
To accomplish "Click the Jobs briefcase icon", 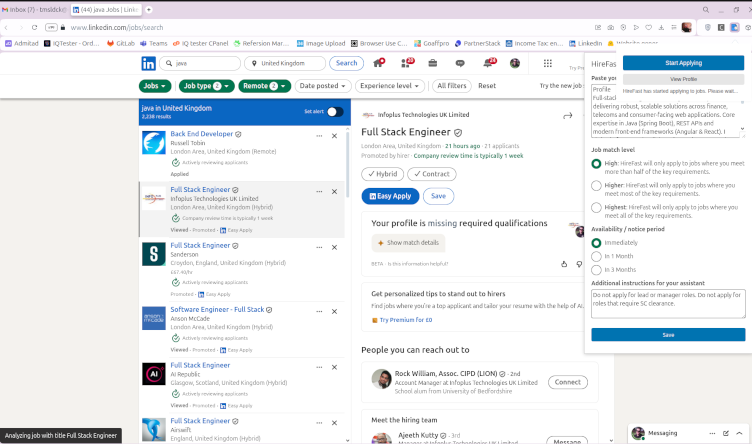I will (x=434, y=63).
